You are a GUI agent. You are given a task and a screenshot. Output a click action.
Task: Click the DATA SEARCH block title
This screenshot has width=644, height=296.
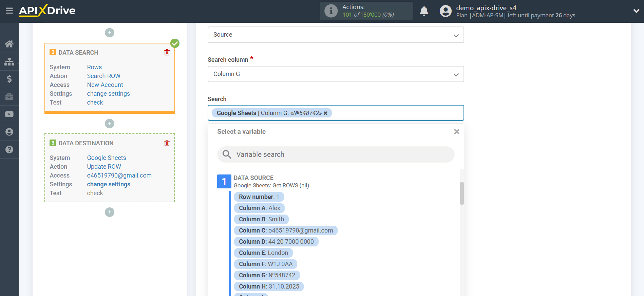pos(78,53)
